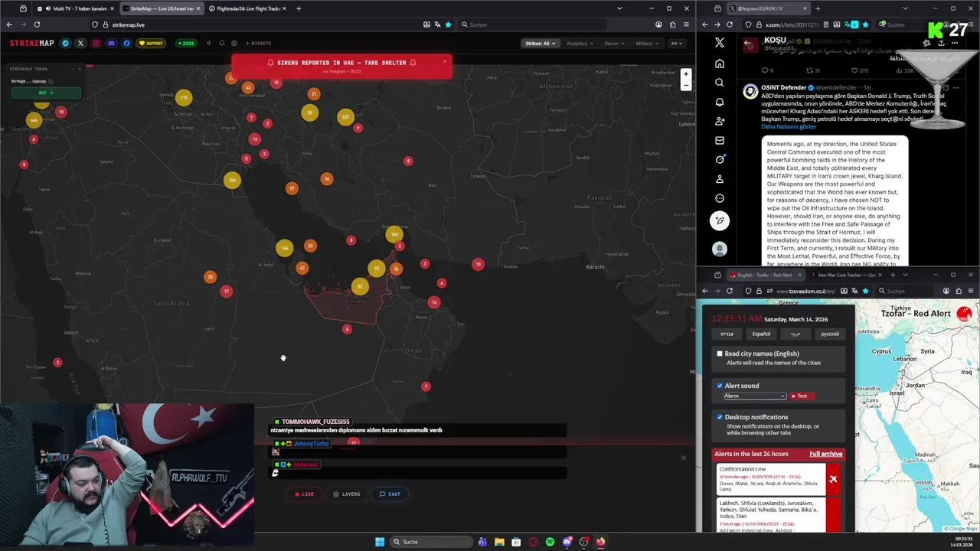Click + WIDGETS in StrikeMap header
Viewport: 980px width, 551px height.
(258, 43)
